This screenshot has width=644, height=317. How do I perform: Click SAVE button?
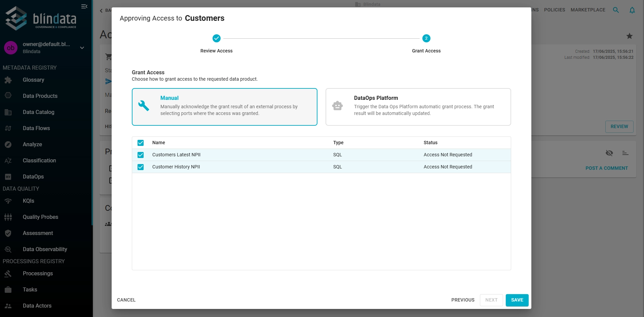517,300
